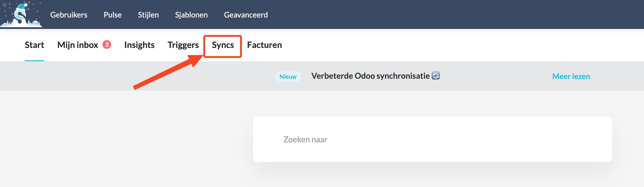Open the Mijn inbox tab

tap(78, 45)
